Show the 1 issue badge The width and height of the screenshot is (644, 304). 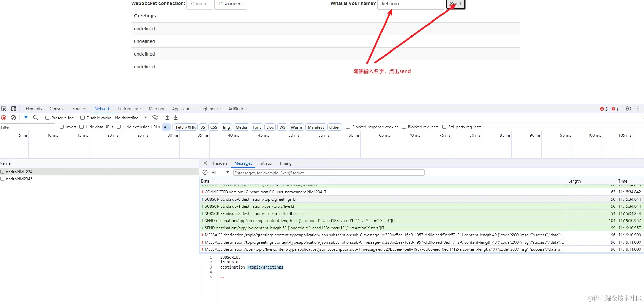(x=615, y=109)
